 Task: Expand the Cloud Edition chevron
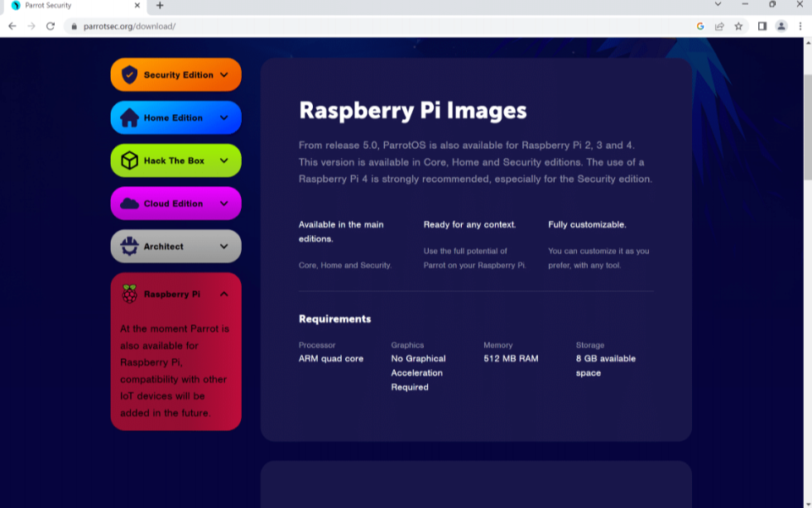[223, 204]
